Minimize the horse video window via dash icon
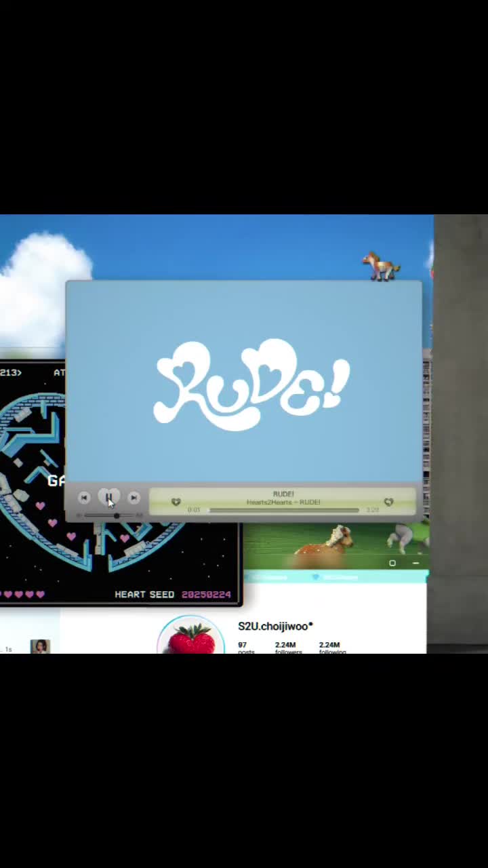This screenshot has height=868, width=488. (415, 563)
